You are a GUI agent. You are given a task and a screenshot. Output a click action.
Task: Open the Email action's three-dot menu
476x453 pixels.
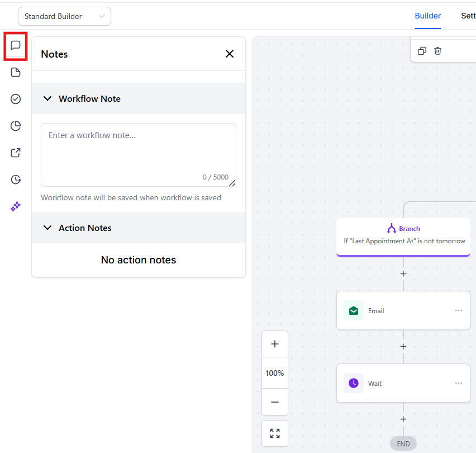pos(459,310)
